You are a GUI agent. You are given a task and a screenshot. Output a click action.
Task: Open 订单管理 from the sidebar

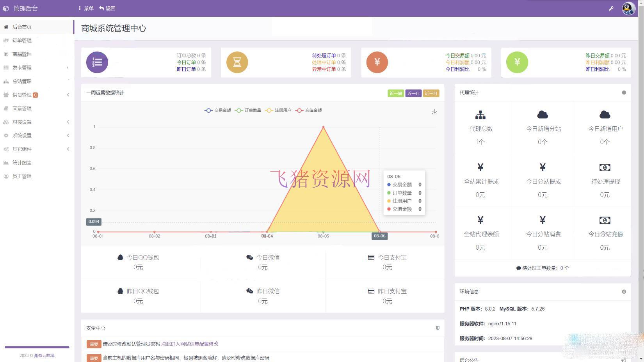click(22, 40)
